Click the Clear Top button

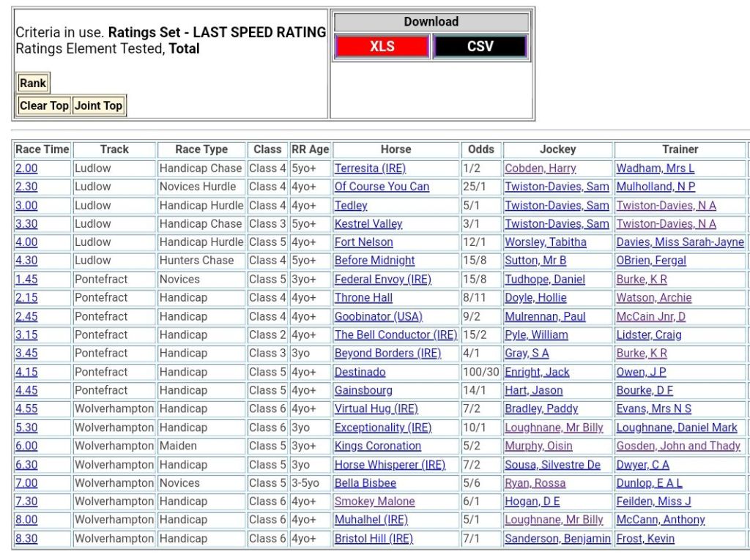[x=44, y=105]
